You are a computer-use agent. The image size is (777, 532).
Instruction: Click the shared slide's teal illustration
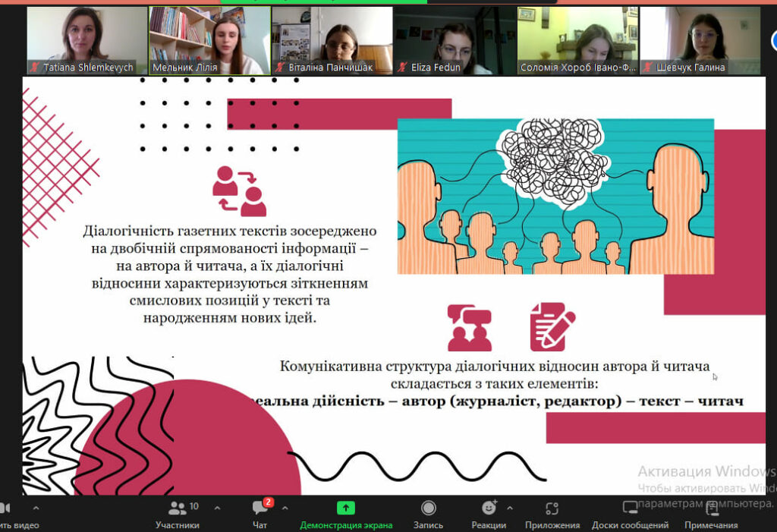555,197
